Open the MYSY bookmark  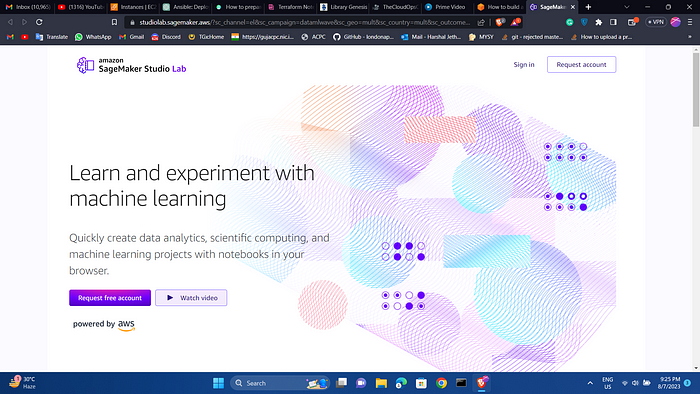[481, 37]
